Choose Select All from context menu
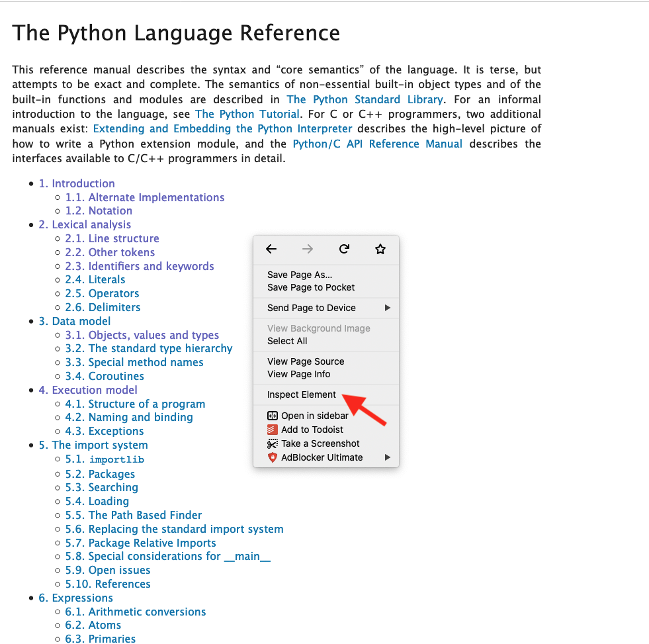Viewport: 649px width, 644px height. [x=287, y=341]
